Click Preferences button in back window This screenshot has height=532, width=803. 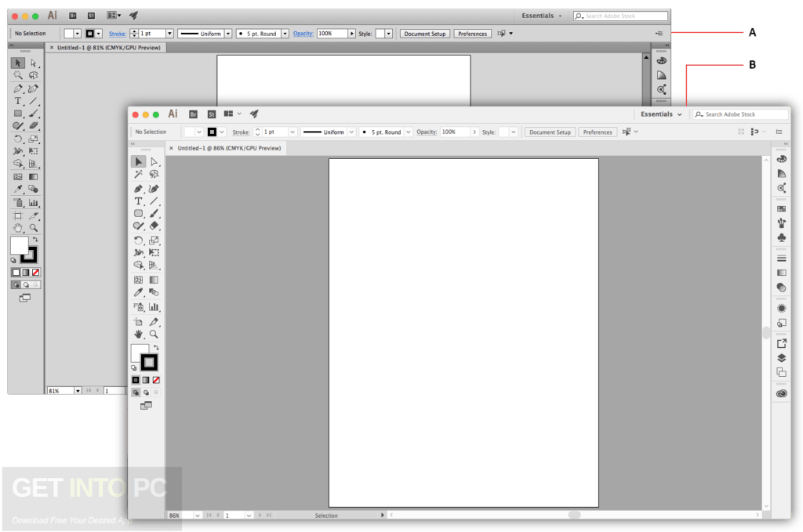tap(472, 34)
